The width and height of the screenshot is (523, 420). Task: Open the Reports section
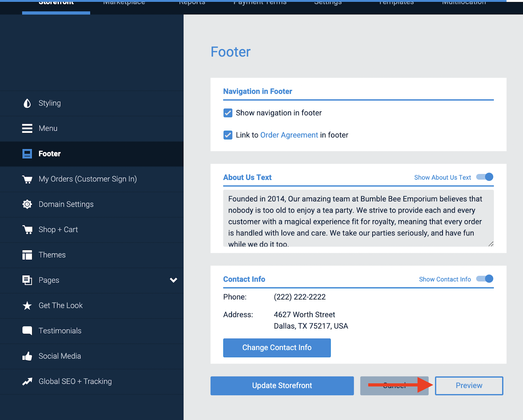point(192,3)
